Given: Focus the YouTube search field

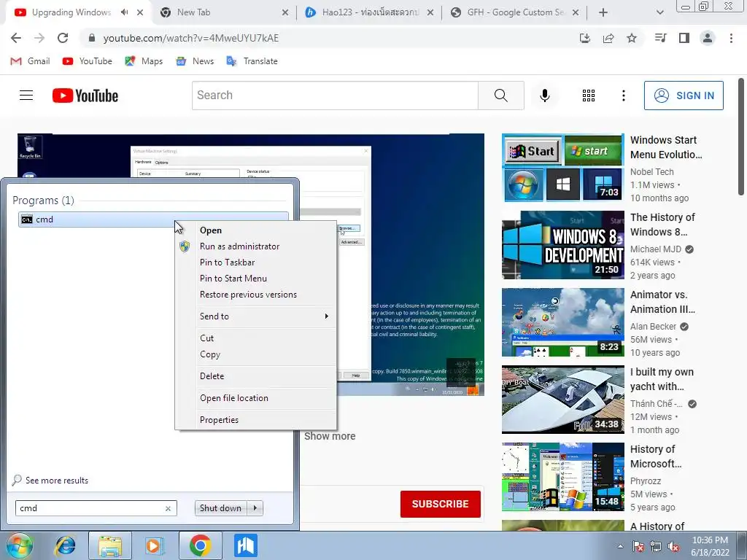Looking at the screenshot, I should (x=335, y=96).
